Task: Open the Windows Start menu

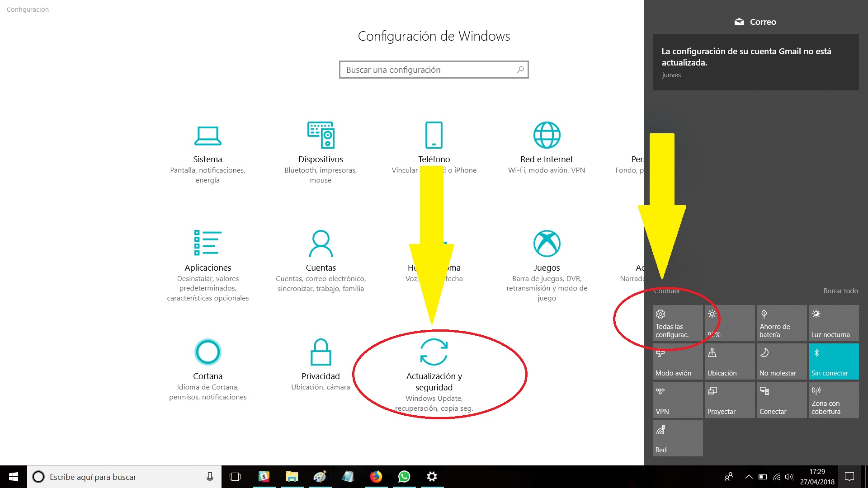Action: coord(14,477)
